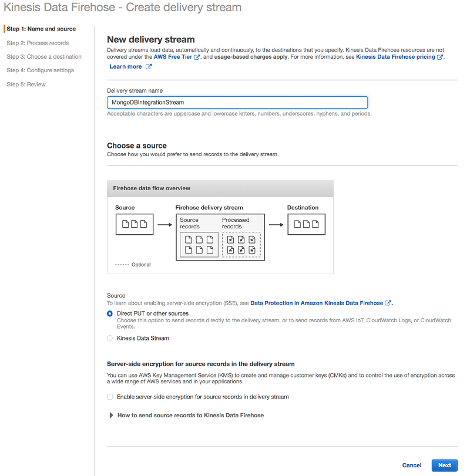Viewport: 470px width, 476px height.
Task: Click the Firehose data flow overview header
Action: pos(220,188)
